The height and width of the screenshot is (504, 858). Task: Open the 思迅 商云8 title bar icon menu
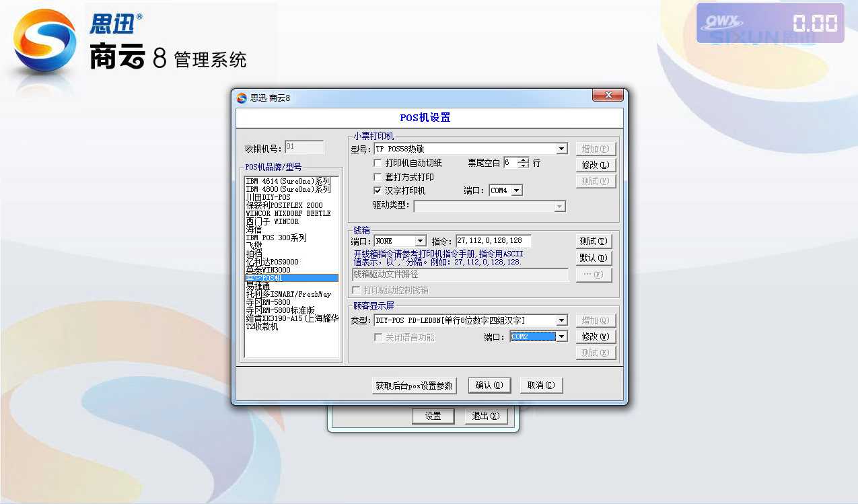tap(242, 98)
